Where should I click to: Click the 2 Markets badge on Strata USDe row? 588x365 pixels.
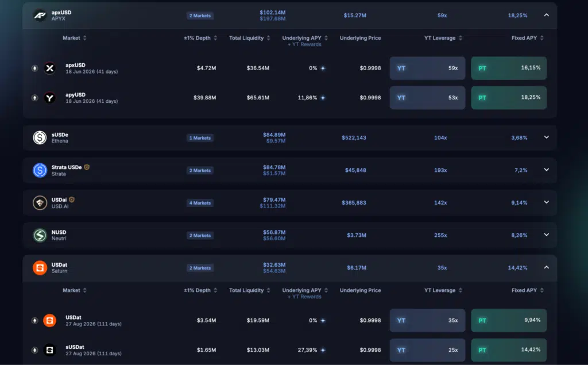click(200, 171)
